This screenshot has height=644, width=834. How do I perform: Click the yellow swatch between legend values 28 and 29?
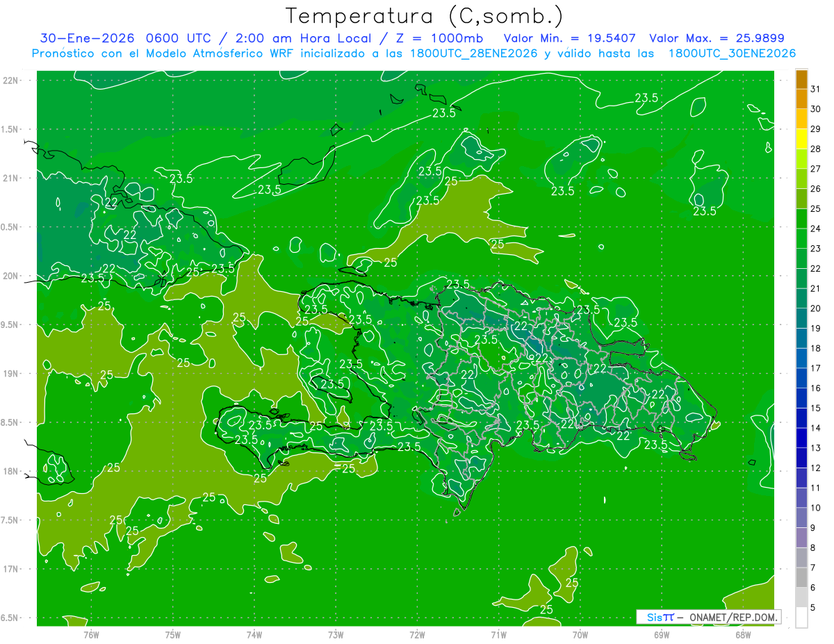click(x=801, y=139)
